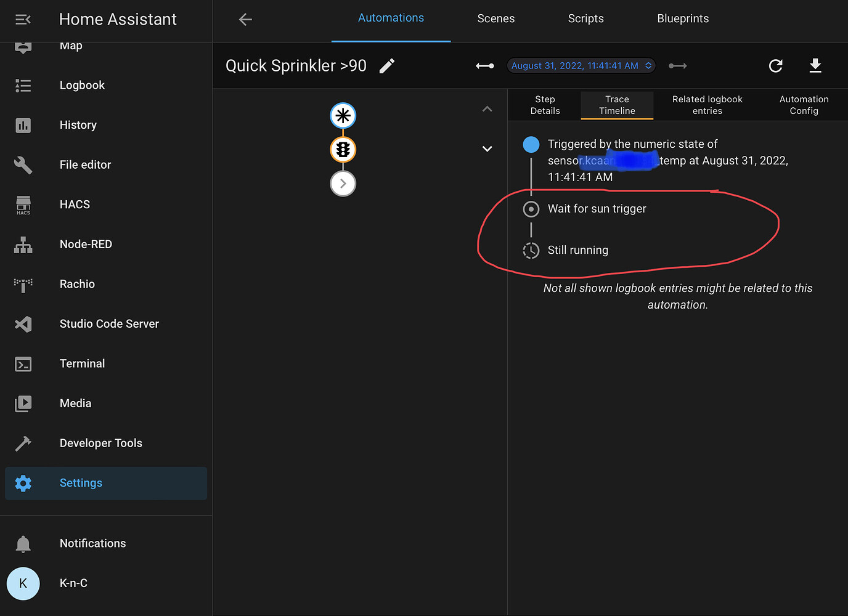Open the K-n-C user profile

pyautogui.click(x=73, y=583)
